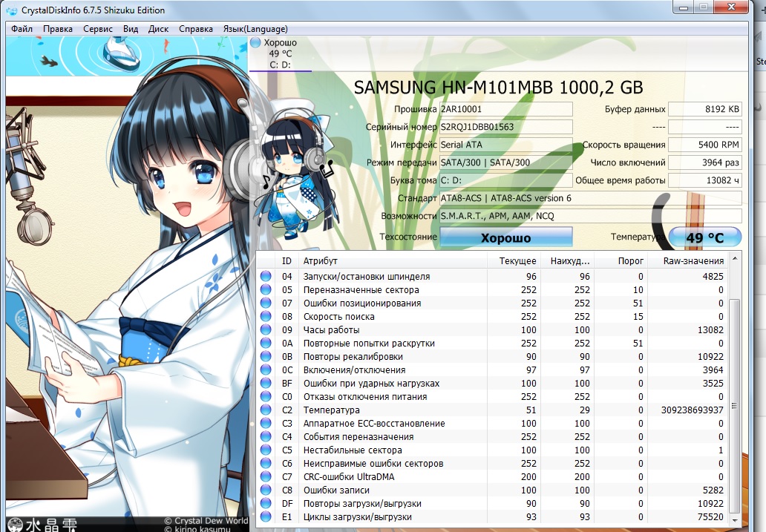
Task: Open the Сервис menu
Action: [98, 29]
